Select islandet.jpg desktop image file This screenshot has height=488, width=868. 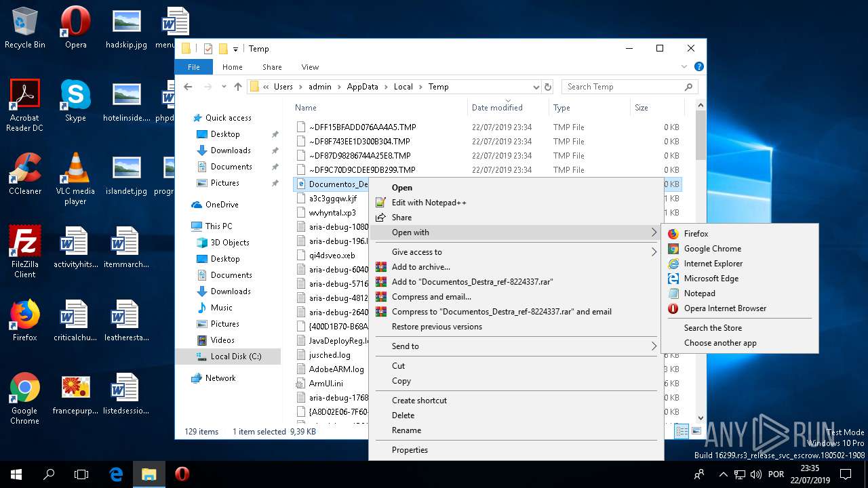coord(127,174)
